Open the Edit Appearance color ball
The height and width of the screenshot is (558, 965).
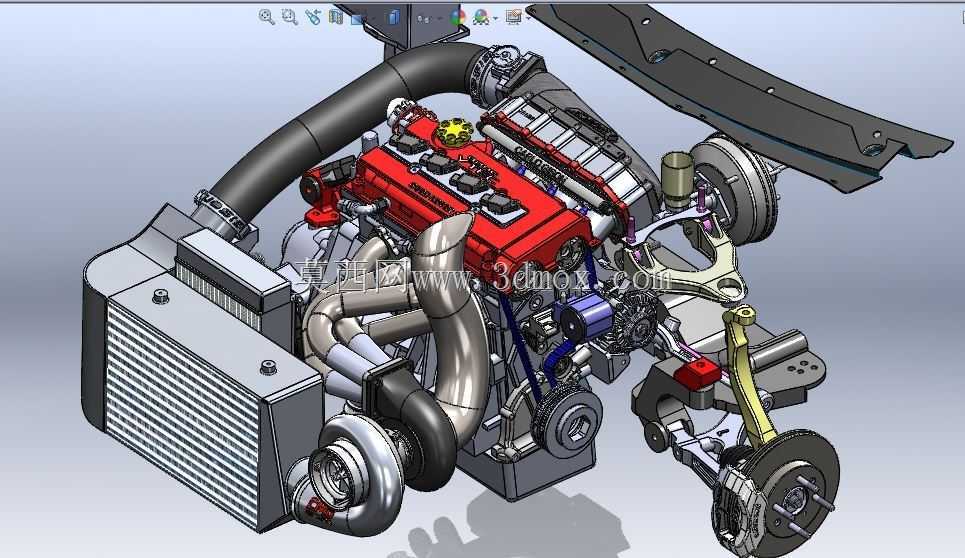pyautogui.click(x=458, y=17)
